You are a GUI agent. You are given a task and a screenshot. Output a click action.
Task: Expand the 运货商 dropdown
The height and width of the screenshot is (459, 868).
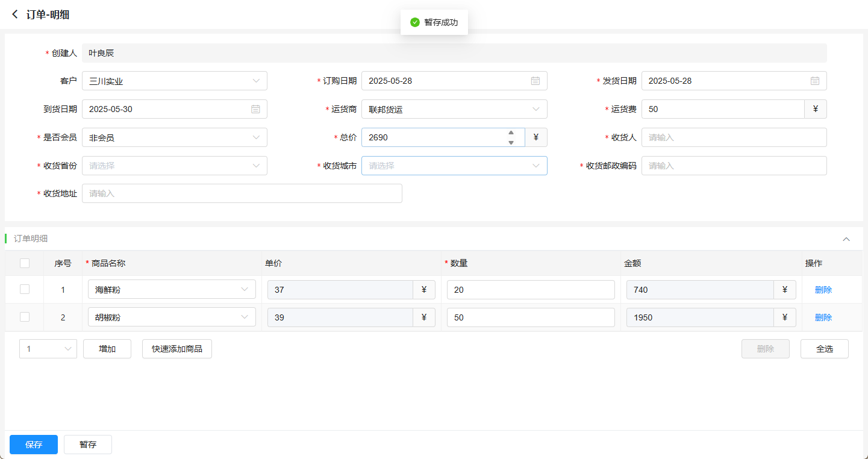pyautogui.click(x=454, y=109)
